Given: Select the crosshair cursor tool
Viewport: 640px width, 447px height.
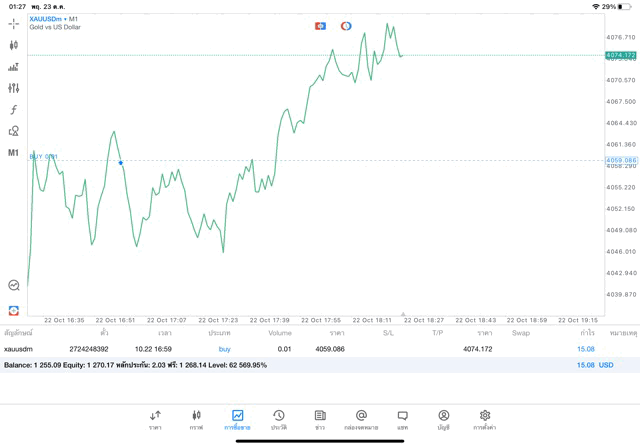Looking at the screenshot, I should pos(13,23).
